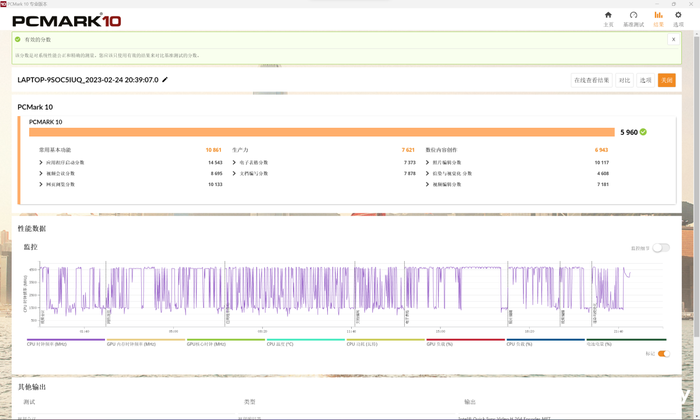Image resolution: width=700 pixels, height=420 pixels.
Task: Click the Options (选项) button beside Compare
Action: coord(646,80)
